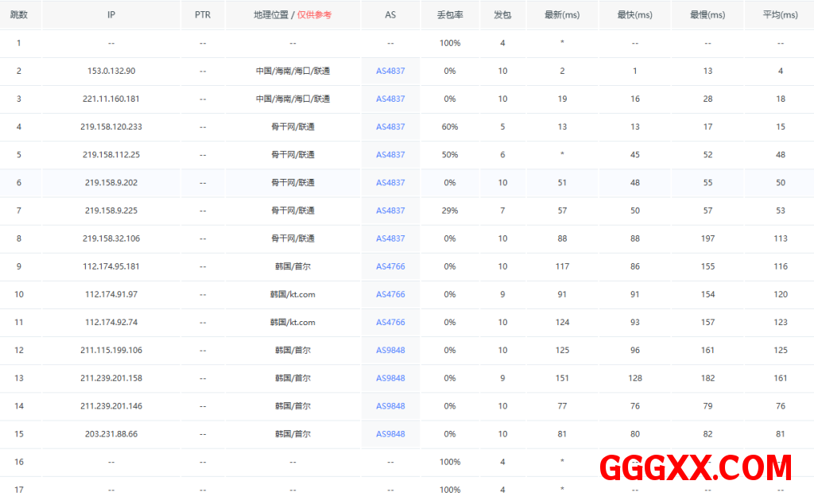
Task: Click the 跳数 column header
Action: (19, 15)
